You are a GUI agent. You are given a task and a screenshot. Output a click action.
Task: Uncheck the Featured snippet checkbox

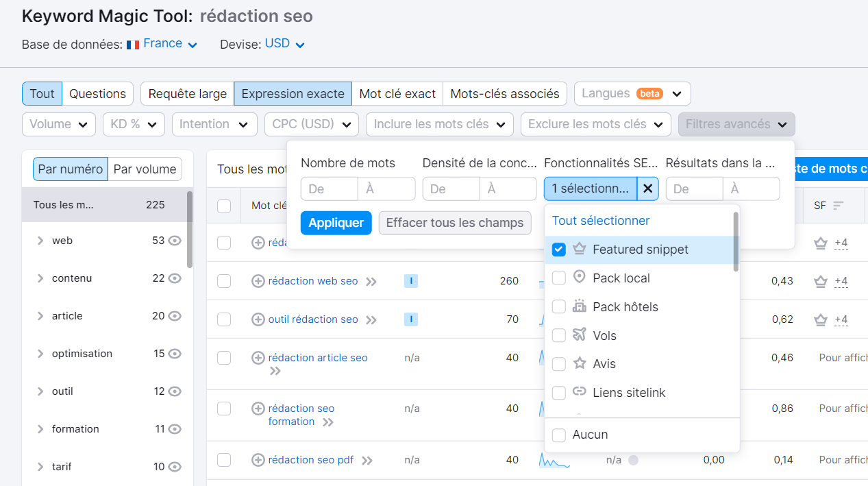pos(558,249)
